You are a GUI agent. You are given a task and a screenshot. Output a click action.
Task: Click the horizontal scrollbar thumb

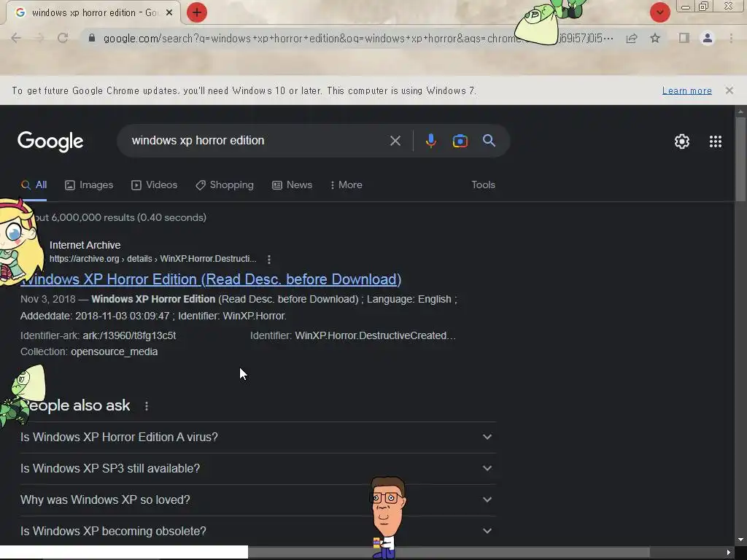tap(449, 553)
